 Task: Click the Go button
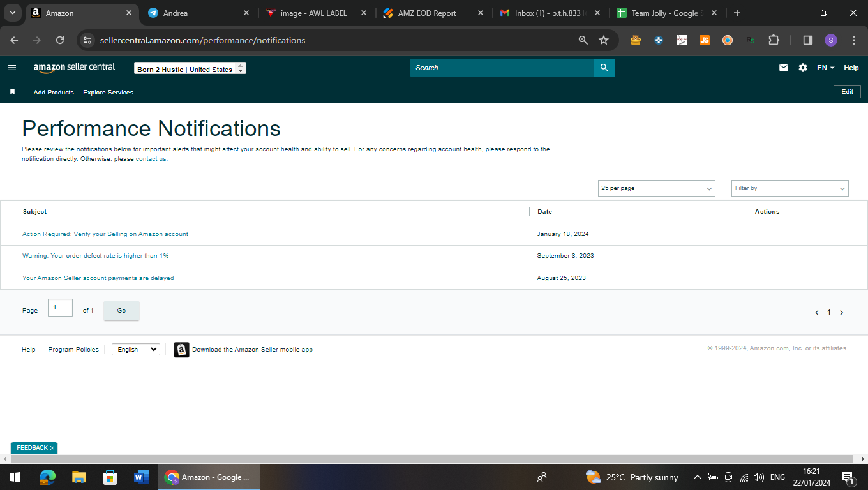pyautogui.click(x=121, y=311)
